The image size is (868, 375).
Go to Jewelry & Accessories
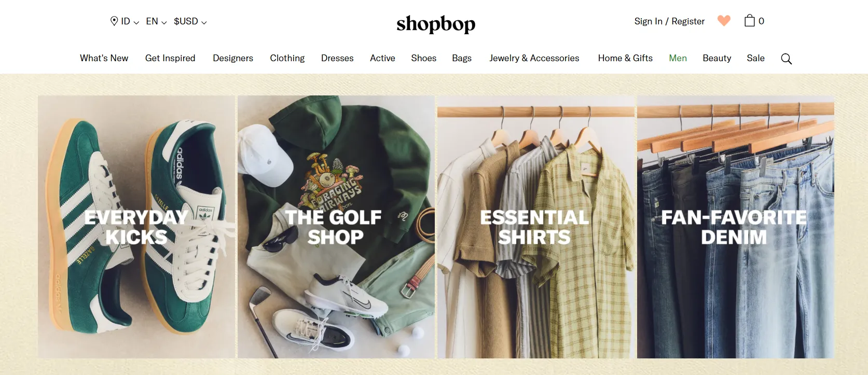click(534, 58)
